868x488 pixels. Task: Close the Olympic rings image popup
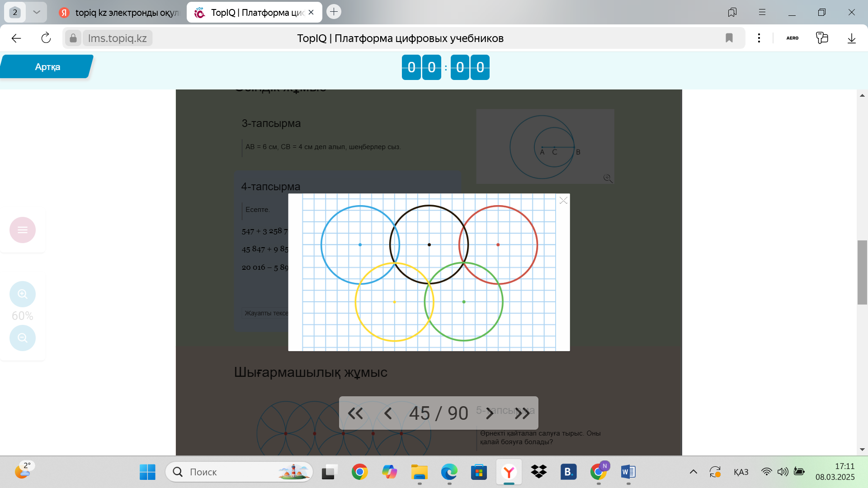(x=563, y=200)
